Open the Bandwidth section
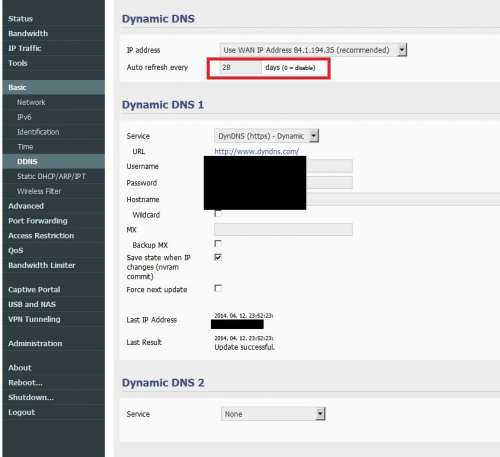500x457 pixels. 28,33
